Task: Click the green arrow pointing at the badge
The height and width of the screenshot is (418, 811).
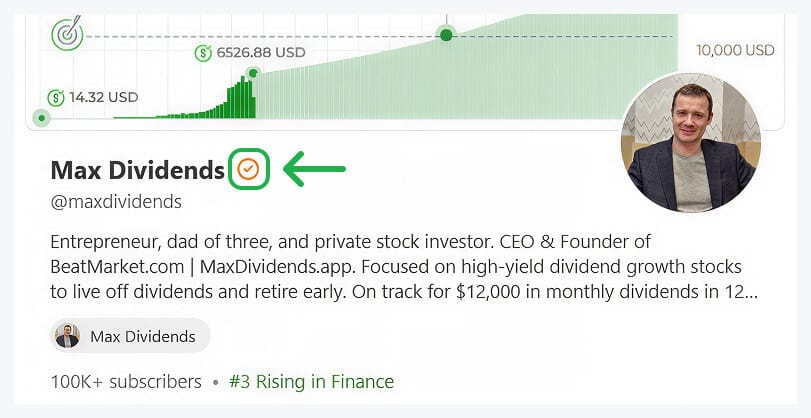Action: point(314,169)
